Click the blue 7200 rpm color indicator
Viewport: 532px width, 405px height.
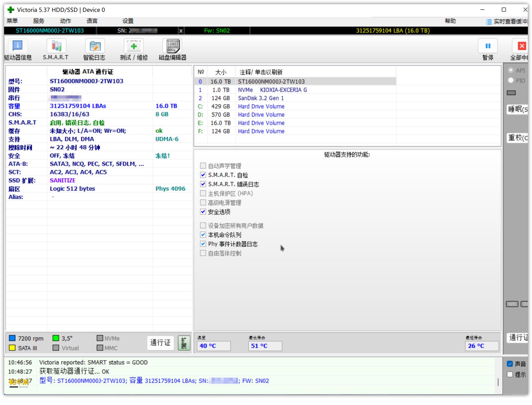12,338
